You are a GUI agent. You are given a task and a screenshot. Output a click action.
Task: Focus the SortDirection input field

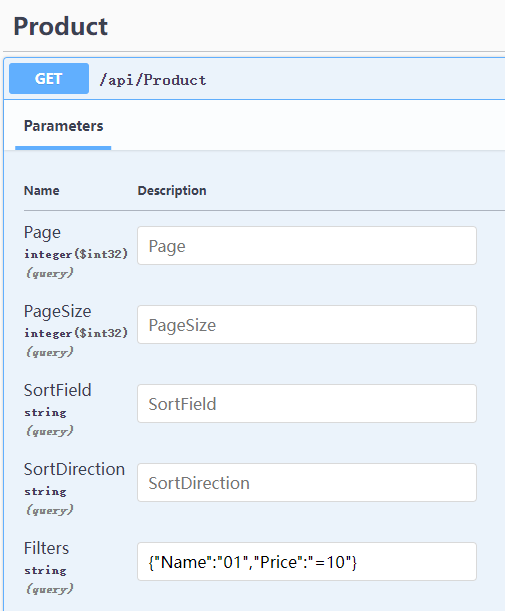(307, 482)
